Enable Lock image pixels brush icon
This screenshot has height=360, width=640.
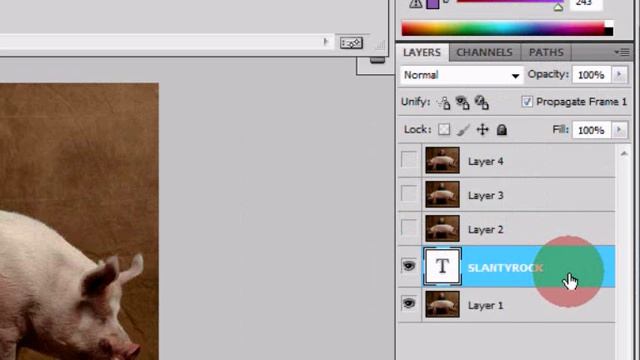[x=463, y=130]
